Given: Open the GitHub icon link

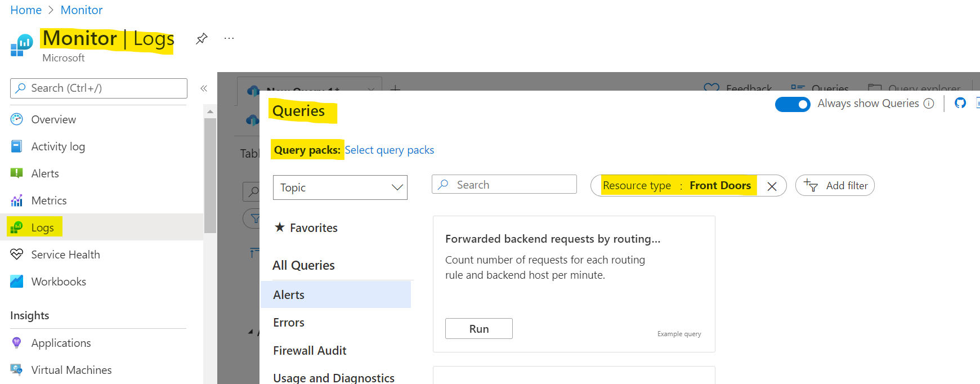Looking at the screenshot, I should (960, 103).
